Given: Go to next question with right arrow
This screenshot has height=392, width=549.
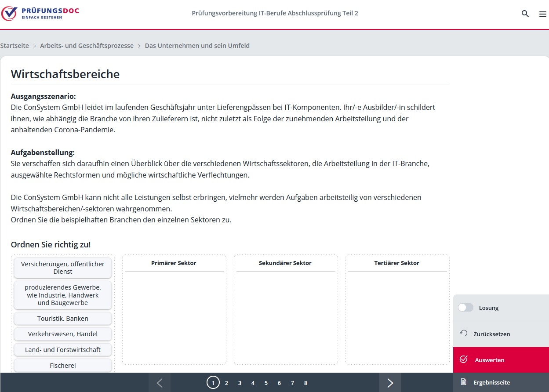Looking at the screenshot, I should (x=390, y=383).
